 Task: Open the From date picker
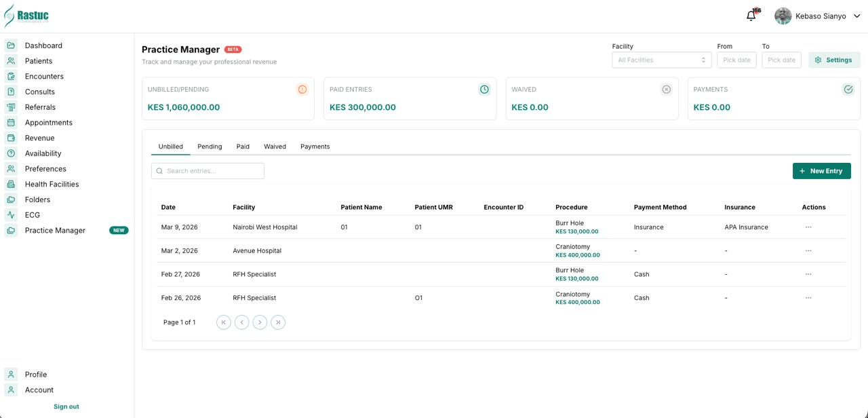[x=736, y=60]
